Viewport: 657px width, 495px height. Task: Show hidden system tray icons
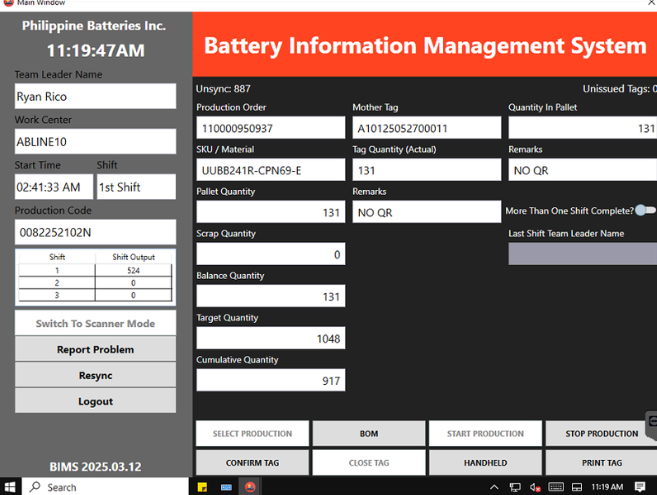[494, 487]
